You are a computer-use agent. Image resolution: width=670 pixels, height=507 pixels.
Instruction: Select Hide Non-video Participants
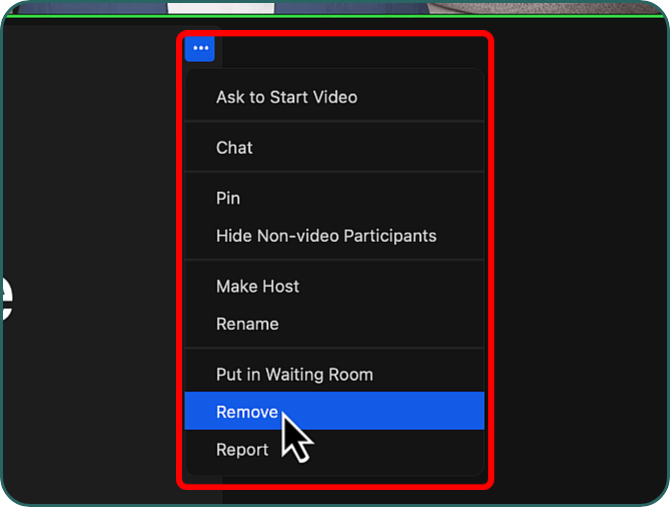[x=334, y=236]
